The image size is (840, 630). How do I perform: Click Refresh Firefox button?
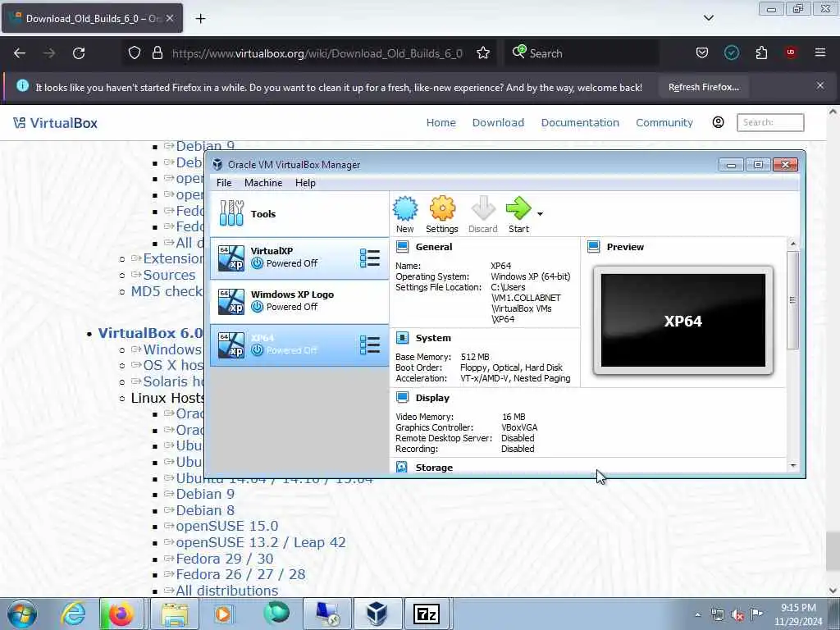[703, 87]
